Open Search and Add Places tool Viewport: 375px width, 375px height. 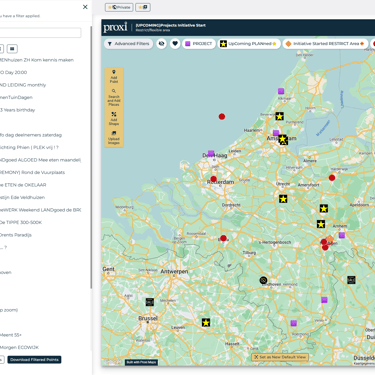pyautogui.click(x=114, y=97)
